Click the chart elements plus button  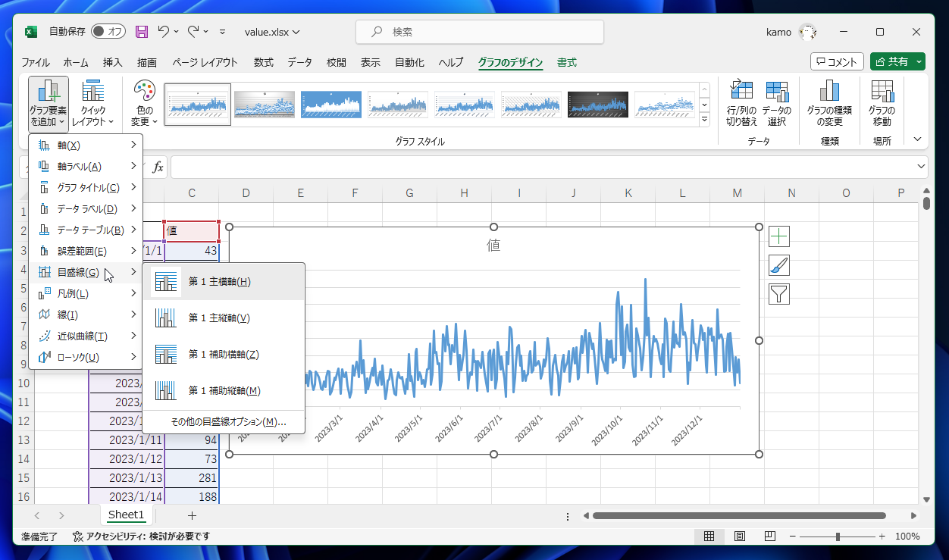pos(780,236)
